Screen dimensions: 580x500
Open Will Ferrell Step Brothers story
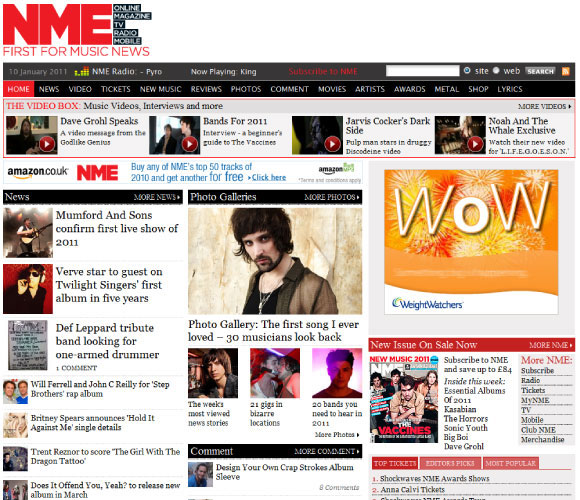coord(100,389)
